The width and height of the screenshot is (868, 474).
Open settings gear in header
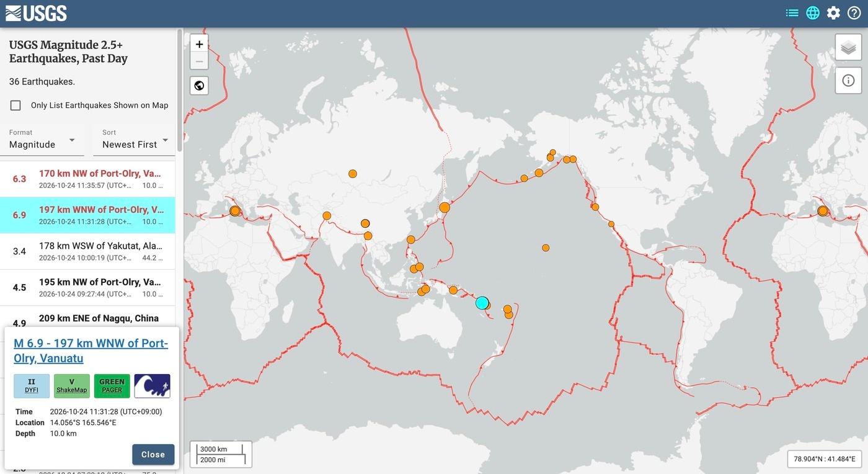pos(833,13)
